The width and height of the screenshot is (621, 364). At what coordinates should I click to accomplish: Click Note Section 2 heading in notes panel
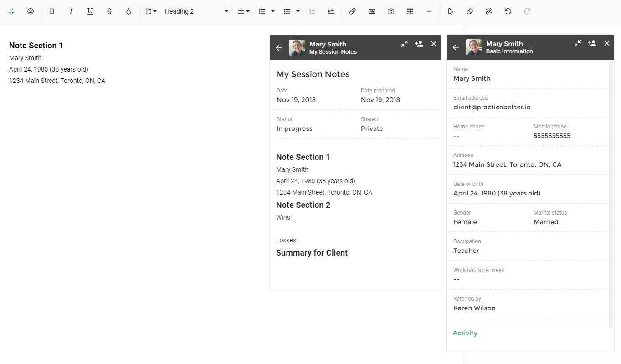click(x=303, y=205)
